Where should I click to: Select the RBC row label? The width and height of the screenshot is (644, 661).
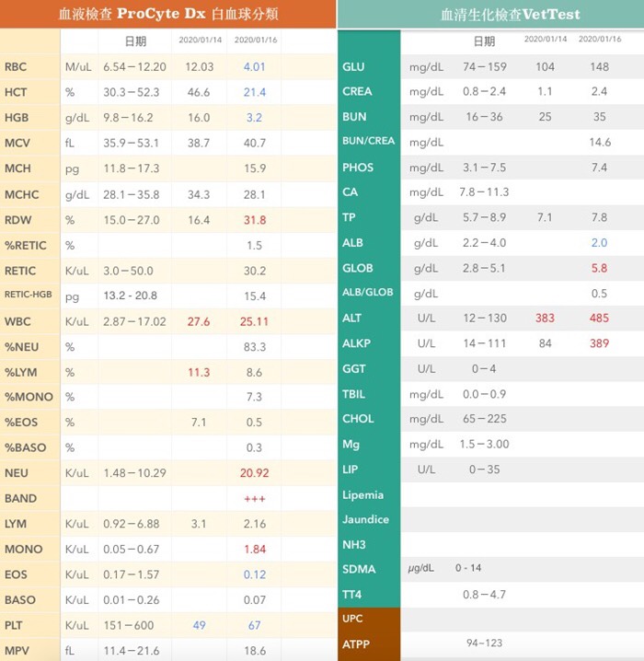pyautogui.click(x=16, y=67)
